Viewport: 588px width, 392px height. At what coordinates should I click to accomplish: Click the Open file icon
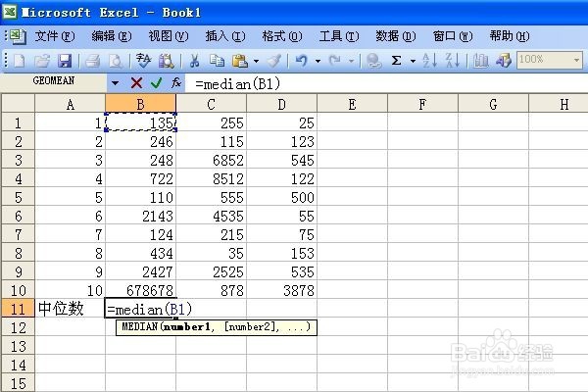click(x=42, y=60)
